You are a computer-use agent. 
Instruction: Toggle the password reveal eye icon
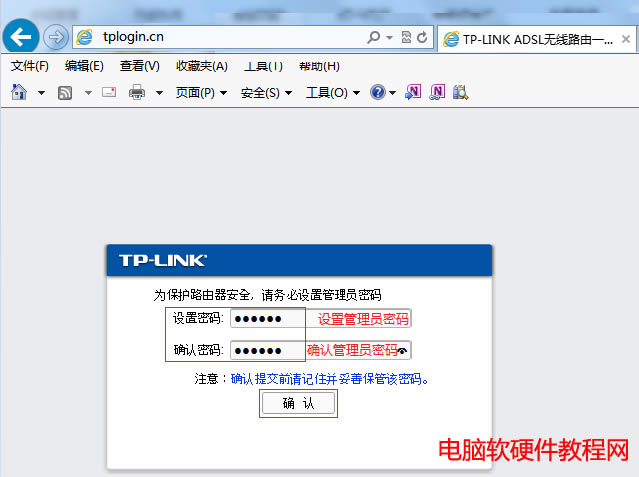click(402, 351)
